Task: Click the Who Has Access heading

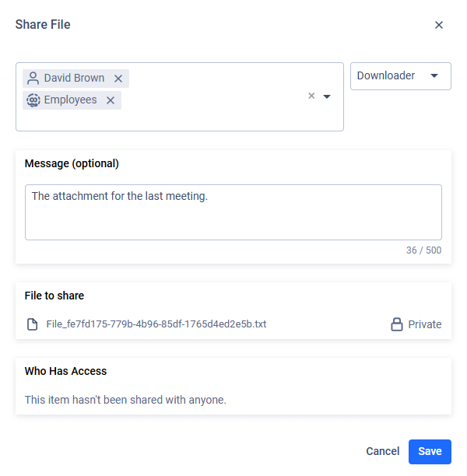Action: click(x=65, y=371)
